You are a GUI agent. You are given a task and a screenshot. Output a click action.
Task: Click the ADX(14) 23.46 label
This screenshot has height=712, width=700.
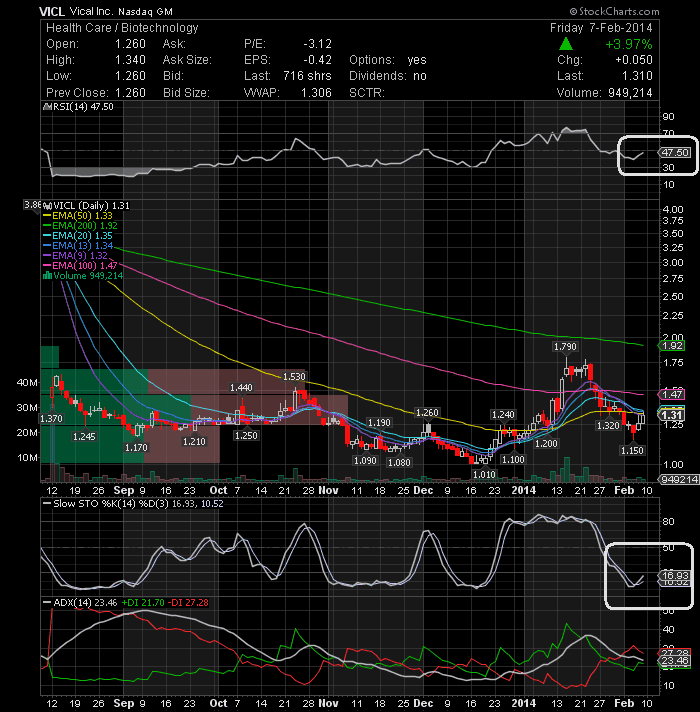pyautogui.click(x=80, y=603)
